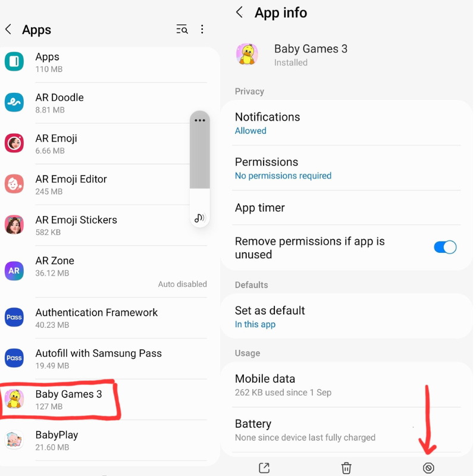The height and width of the screenshot is (476, 476).
Task: Go back from the Apps list
Action: click(x=8, y=29)
